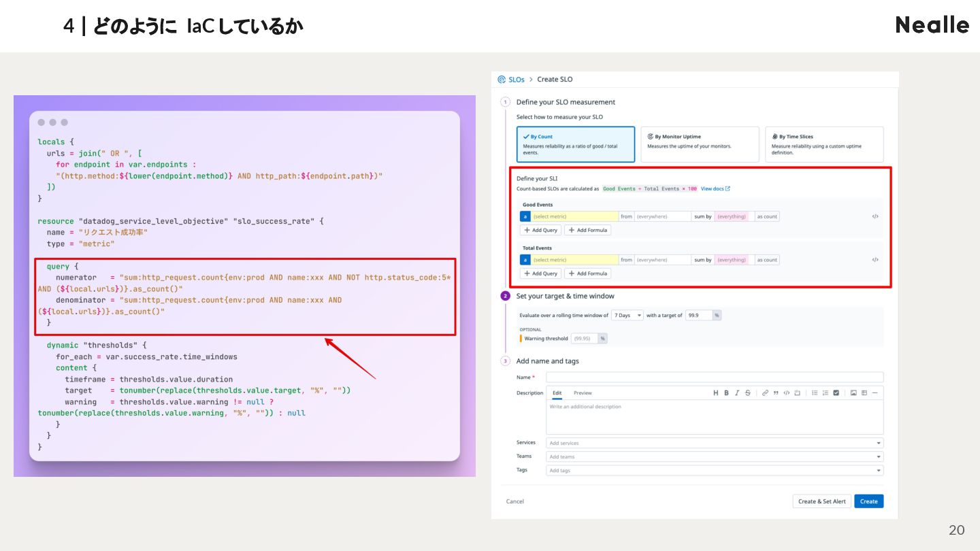Image resolution: width=980 pixels, height=551 pixels.
Task: Click the Warning threshold input field
Action: coord(585,338)
